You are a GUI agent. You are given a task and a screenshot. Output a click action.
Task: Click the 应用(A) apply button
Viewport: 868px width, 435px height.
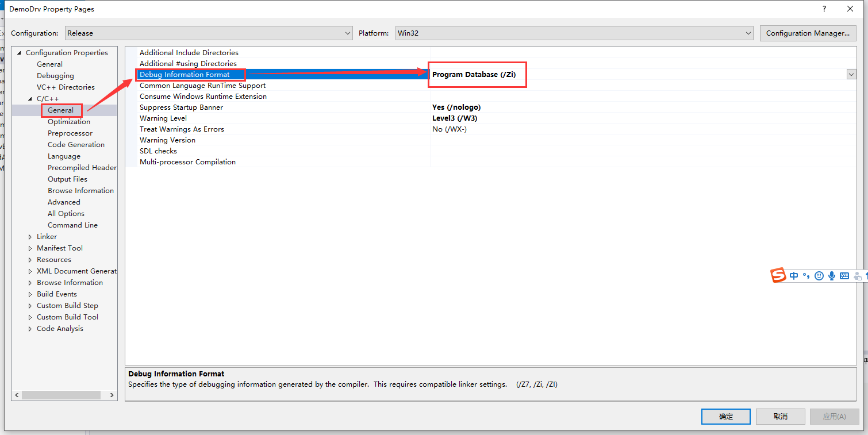pos(835,416)
